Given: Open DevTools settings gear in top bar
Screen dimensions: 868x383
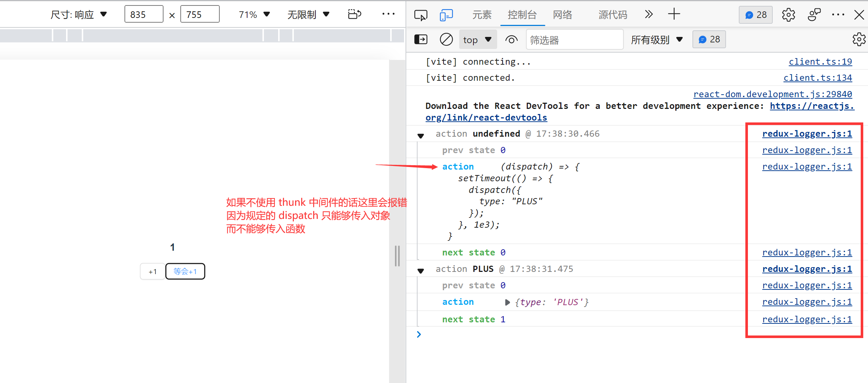Looking at the screenshot, I should pyautogui.click(x=788, y=15).
